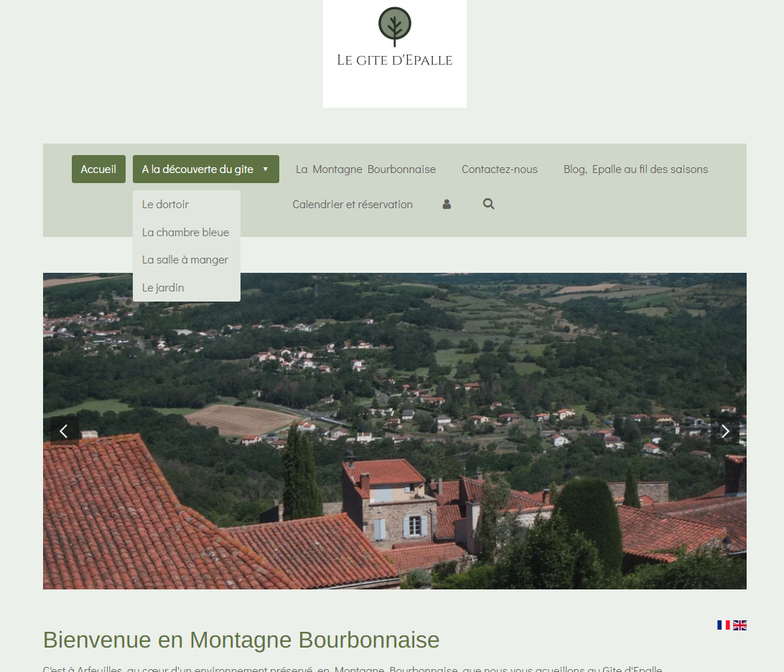The image size is (784, 672).
Task: Click the 'Bienvenue en Montagne Bourbonnaise' heading
Action: pyautogui.click(x=241, y=639)
